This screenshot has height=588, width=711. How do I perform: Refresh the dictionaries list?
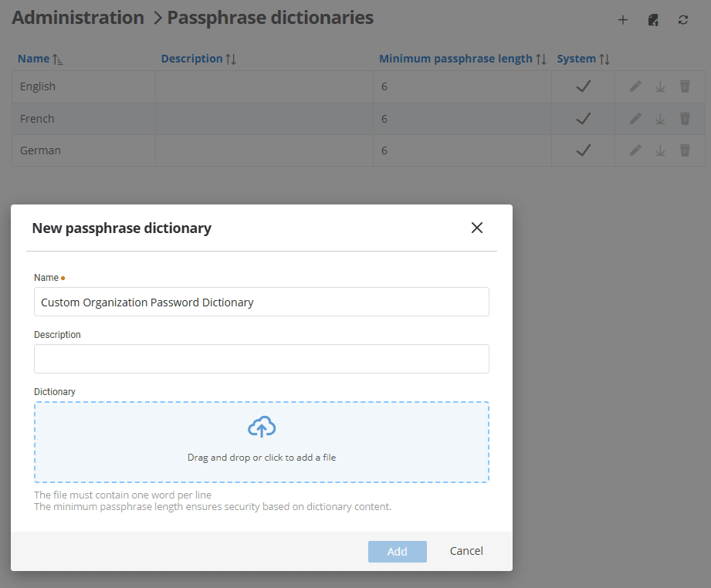click(x=683, y=19)
